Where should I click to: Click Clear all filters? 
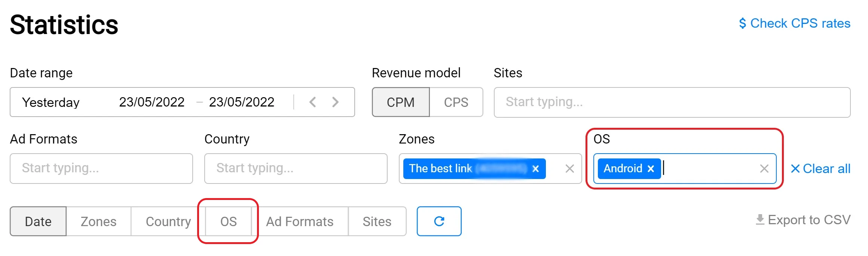pyautogui.click(x=820, y=169)
